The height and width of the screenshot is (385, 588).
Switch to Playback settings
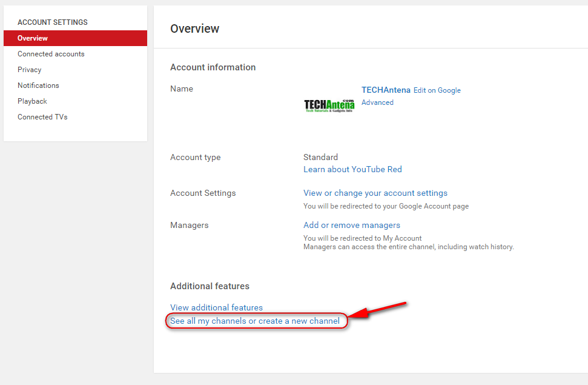(x=32, y=101)
